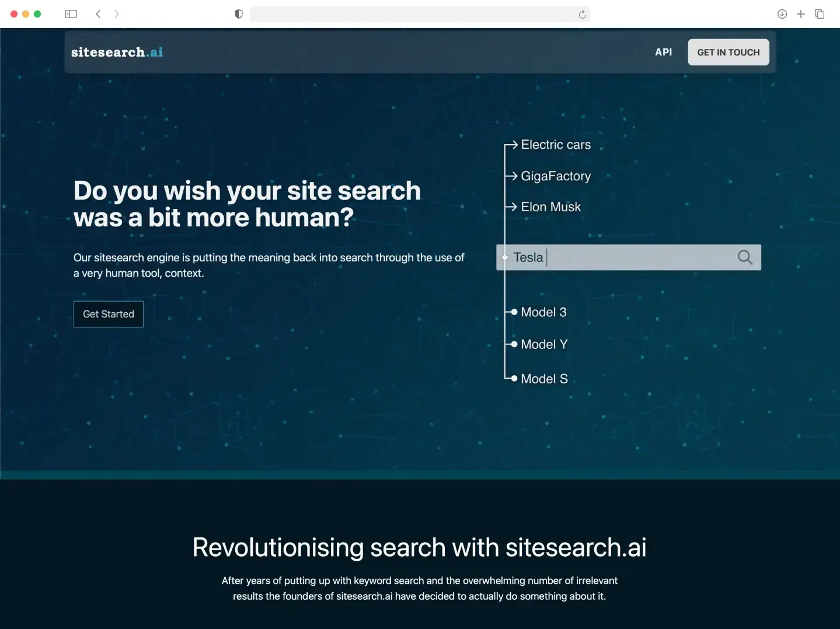The image size is (840, 629).
Task: Click the GET IN TOUCH button
Action: coord(729,52)
